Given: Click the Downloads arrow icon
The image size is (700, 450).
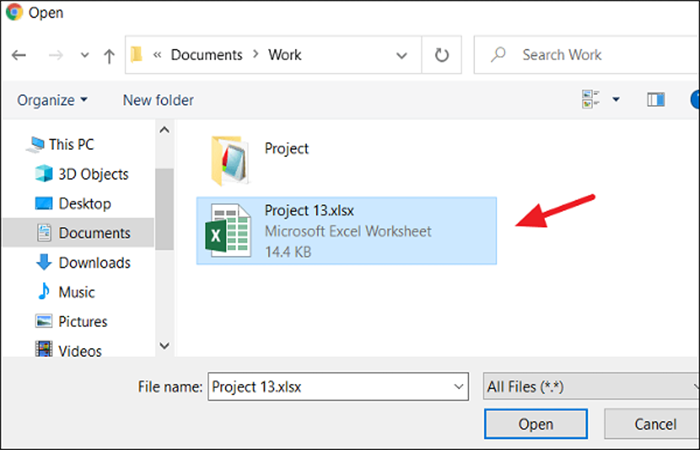Looking at the screenshot, I should coord(44,262).
